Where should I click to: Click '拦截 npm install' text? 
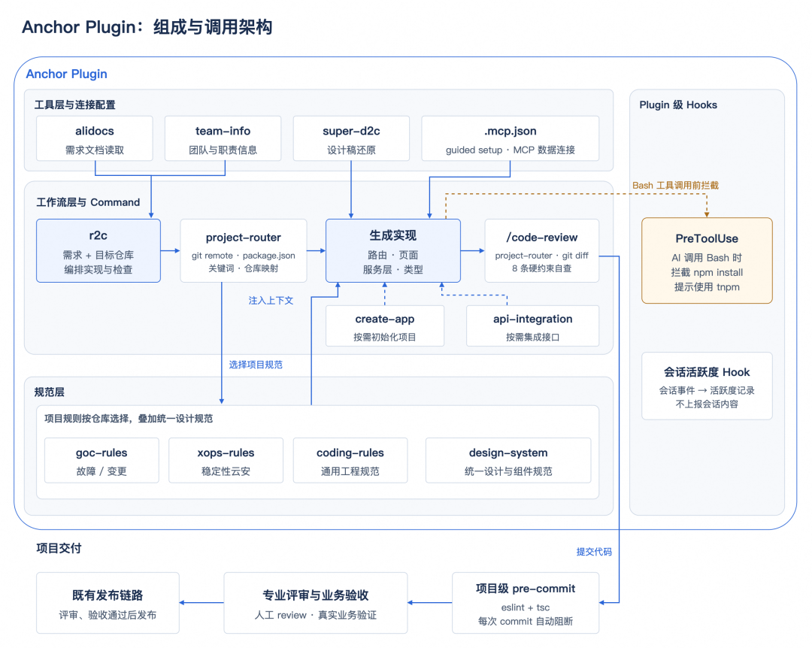707,272
